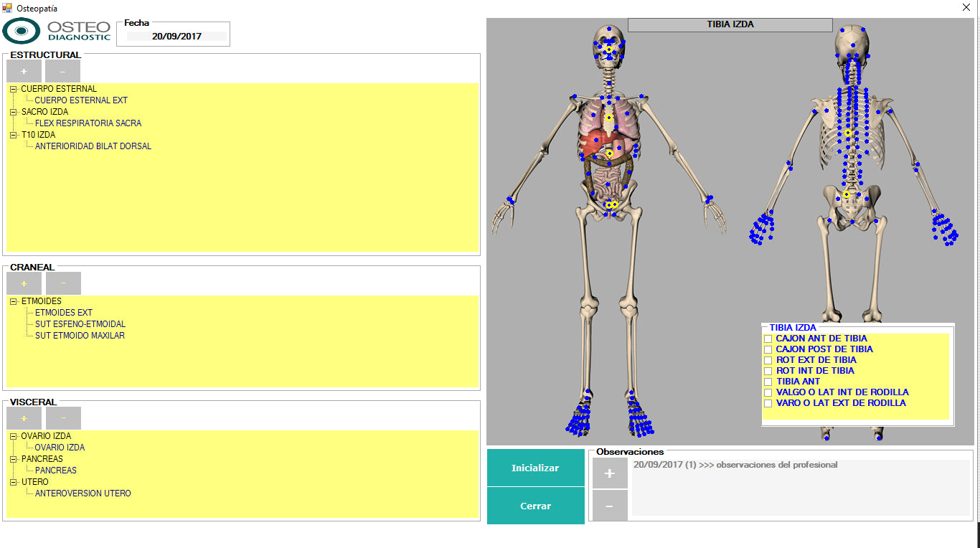Click the Osteo Diagnostic eye logo

tap(22, 32)
